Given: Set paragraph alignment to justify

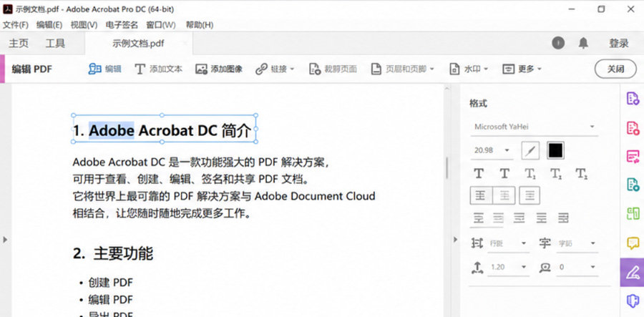Looking at the screenshot, I should click(x=542, y=218).
